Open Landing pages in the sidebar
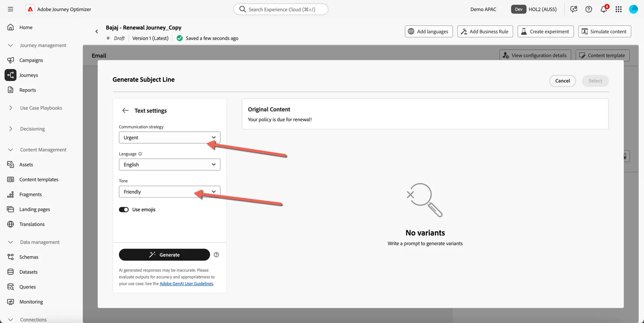The image size is (644, 323). click(35, 209)
